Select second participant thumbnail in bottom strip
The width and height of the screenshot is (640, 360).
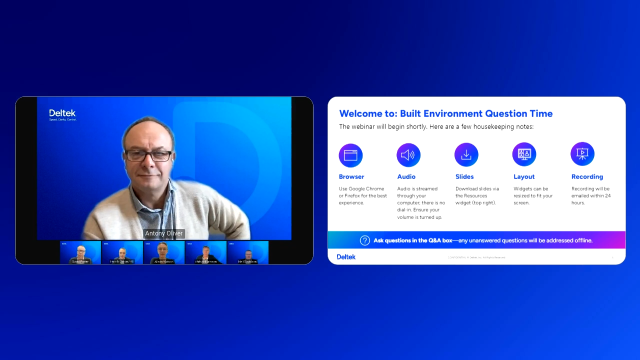122,252
